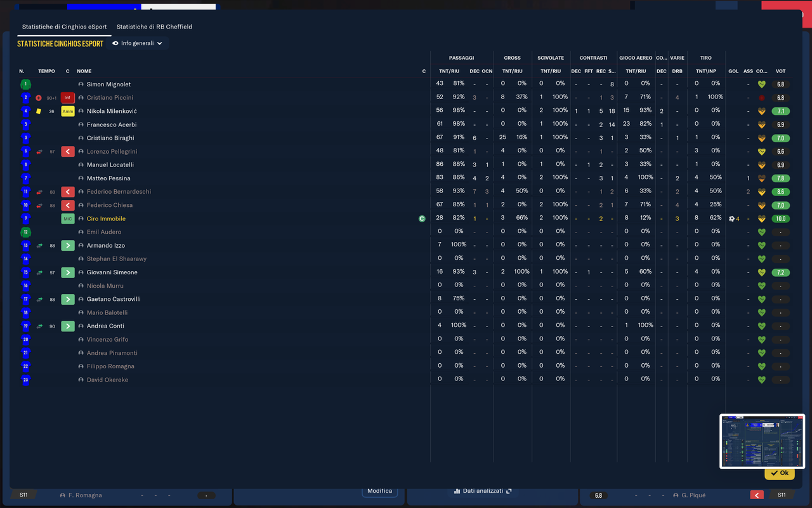Screen dimensions: 812x508
Task: Click the green number 1 badge of Simon Mignolet
Action: (25, 84)
